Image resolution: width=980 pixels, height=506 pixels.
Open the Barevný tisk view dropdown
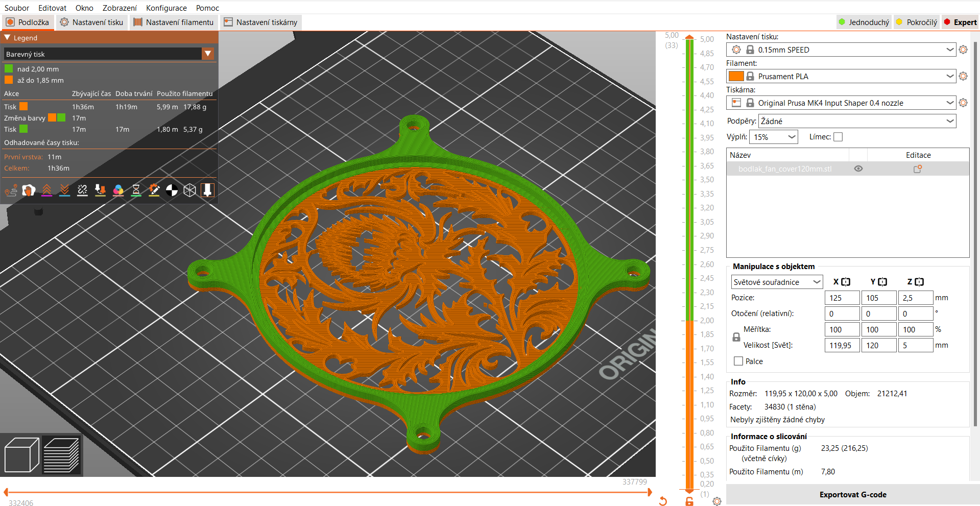pos(109,54)
